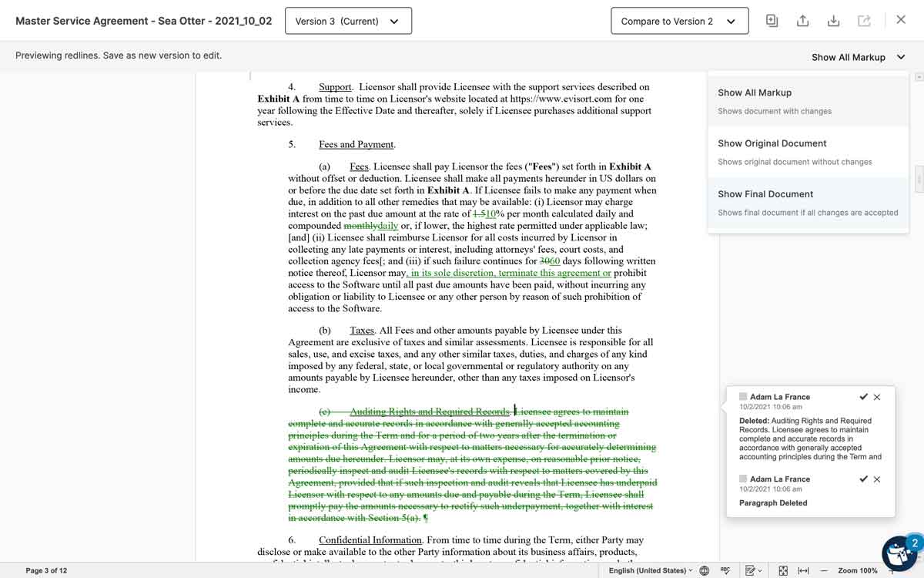Viewport: 924px width, 578px height.
Task: Reject the 'Deleted: Auditing Rights' change
Action: 876,397
